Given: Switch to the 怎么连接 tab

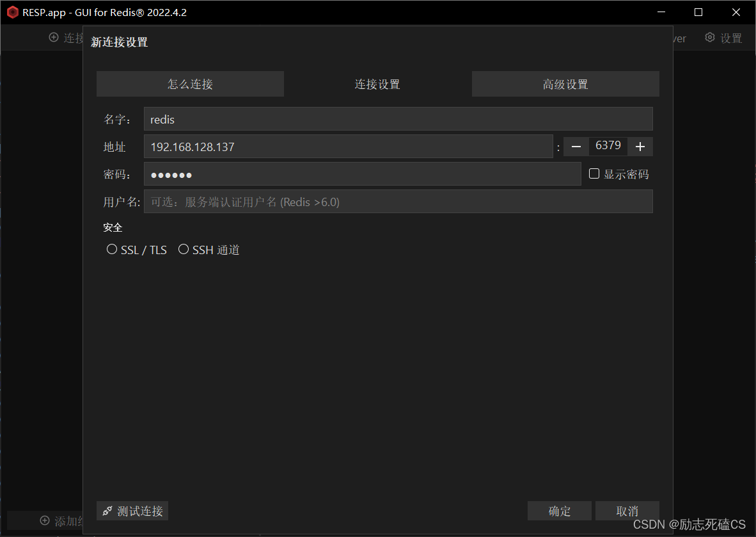Looking at the screenshot, I should tap(190, 84).
